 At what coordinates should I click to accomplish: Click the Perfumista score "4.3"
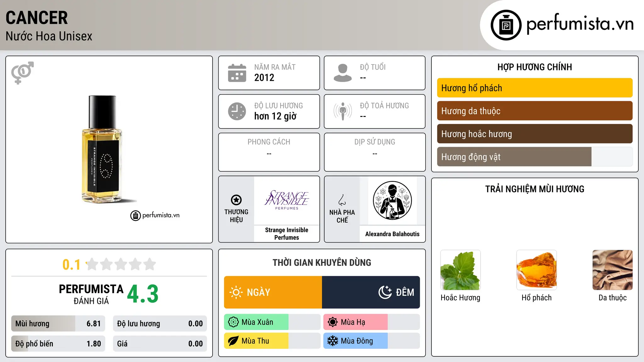click(x=143, y=294)
